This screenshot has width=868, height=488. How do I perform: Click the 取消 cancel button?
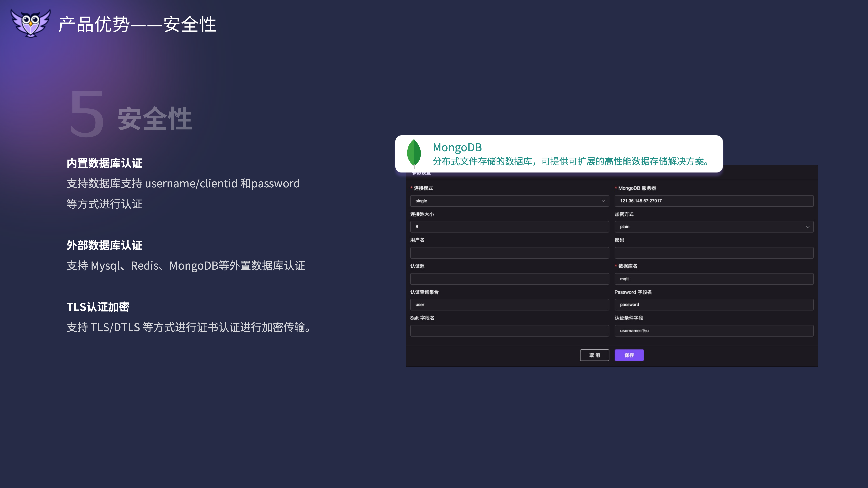tap(594, 355)
